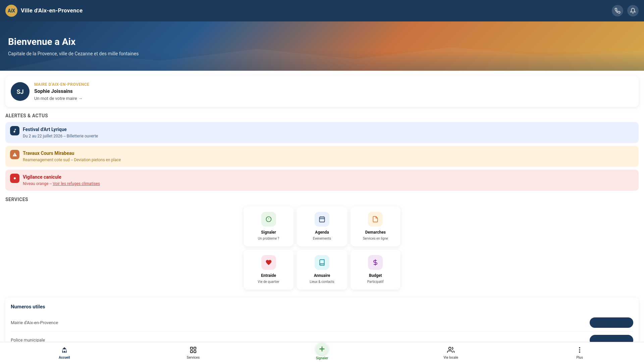Image resolution: width=644 pixels, height=362 pixels.
Task: Click 'Ville d'Aix-en-Provence' header title
Action: tap(52, 11)
